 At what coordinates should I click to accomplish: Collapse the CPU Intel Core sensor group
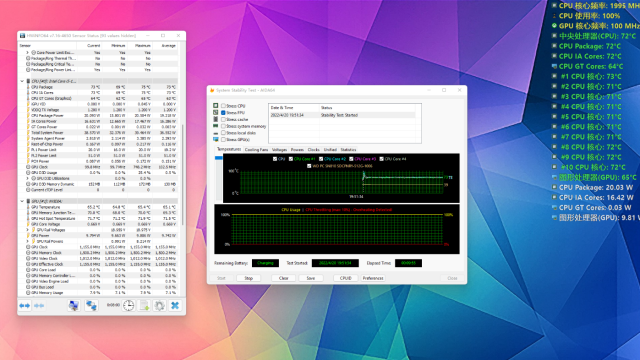pos(22,81)
